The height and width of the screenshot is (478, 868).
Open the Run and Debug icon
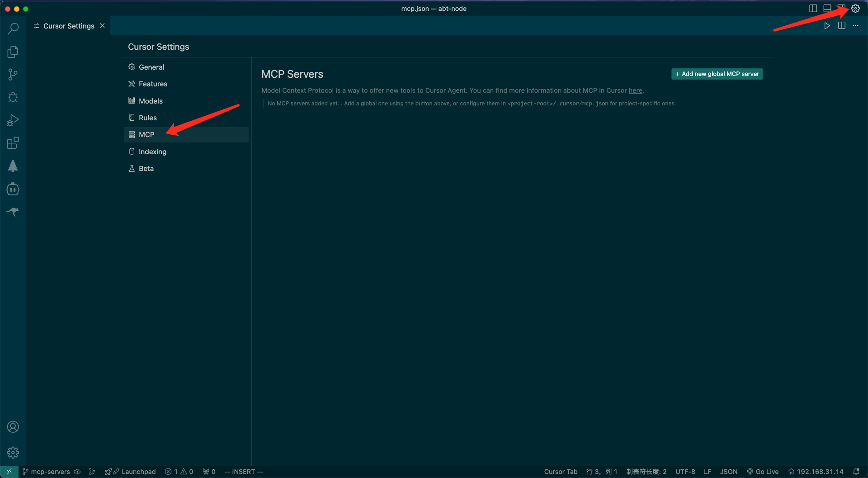[x=13, y=120]
